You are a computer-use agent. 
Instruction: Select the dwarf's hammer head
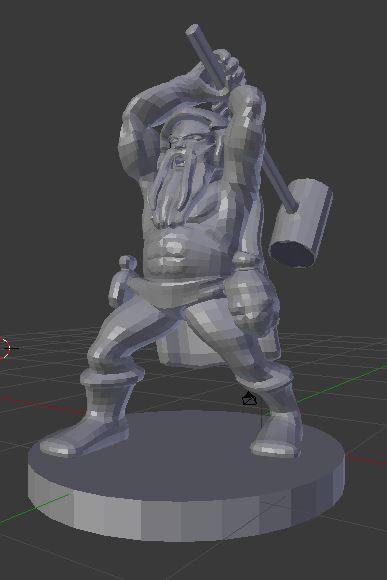coord(301,223)
